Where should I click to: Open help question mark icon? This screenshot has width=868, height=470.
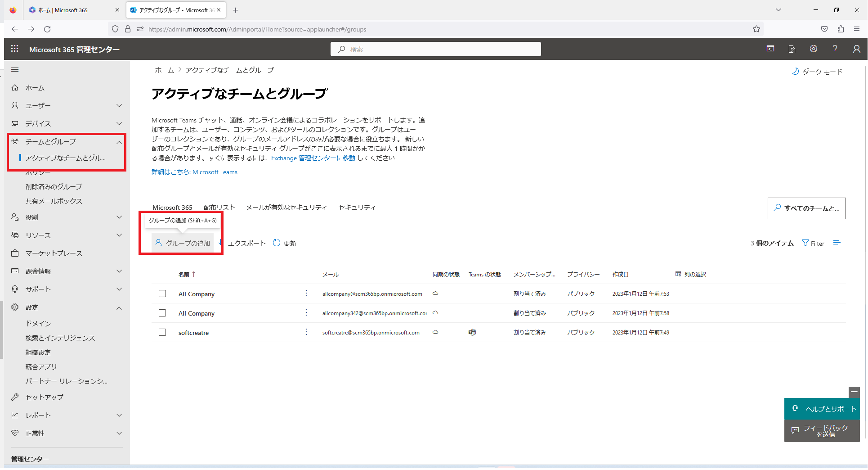[x=835, y=49]
